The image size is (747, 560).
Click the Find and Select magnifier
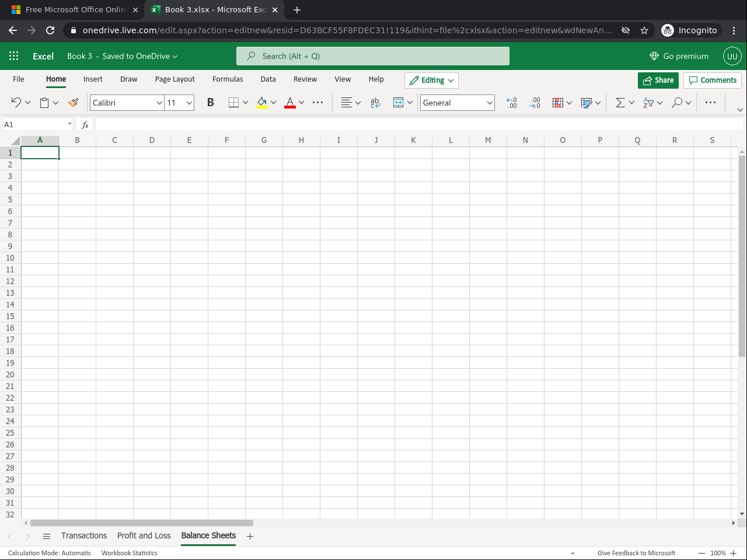677,103
